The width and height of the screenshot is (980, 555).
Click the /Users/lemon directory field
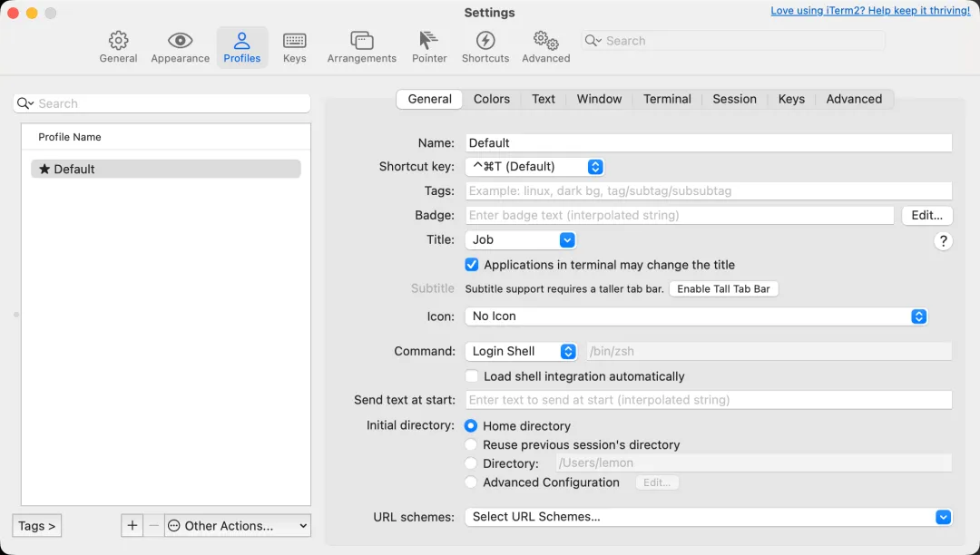click(x=754, y=462)
